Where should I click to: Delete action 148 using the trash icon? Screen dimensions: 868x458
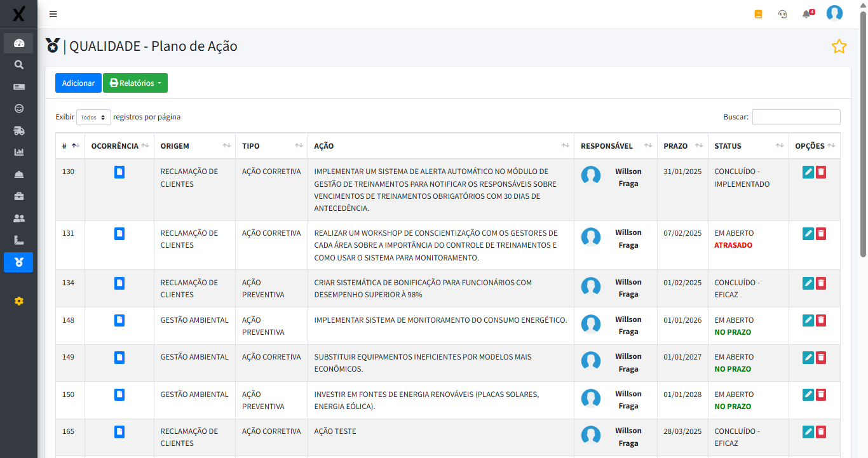click(x=821, y=321)
